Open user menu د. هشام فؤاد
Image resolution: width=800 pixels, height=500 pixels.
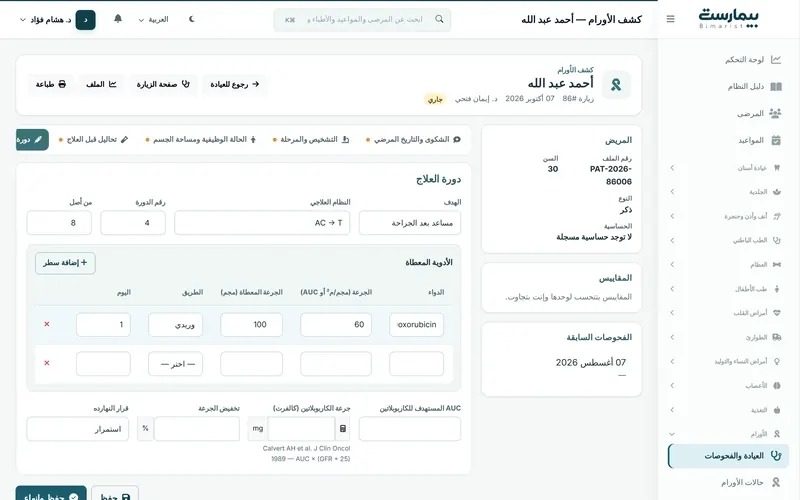(57, 19)
